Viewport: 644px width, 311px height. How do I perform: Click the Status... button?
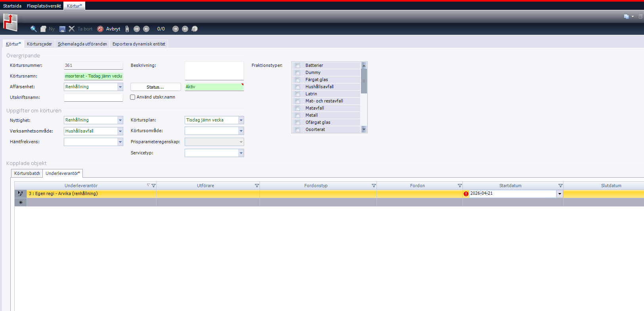(x=155, y=87)
